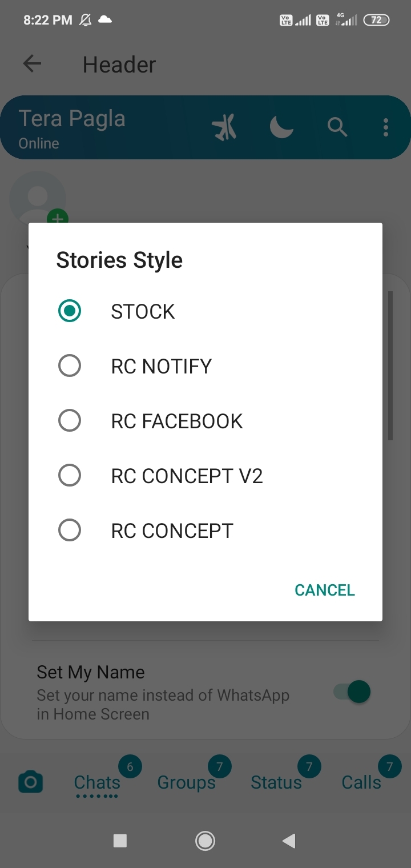The height and width of the screenshot is (868, 411).
Task: Select the STOCK radio option
Action: 205,311
